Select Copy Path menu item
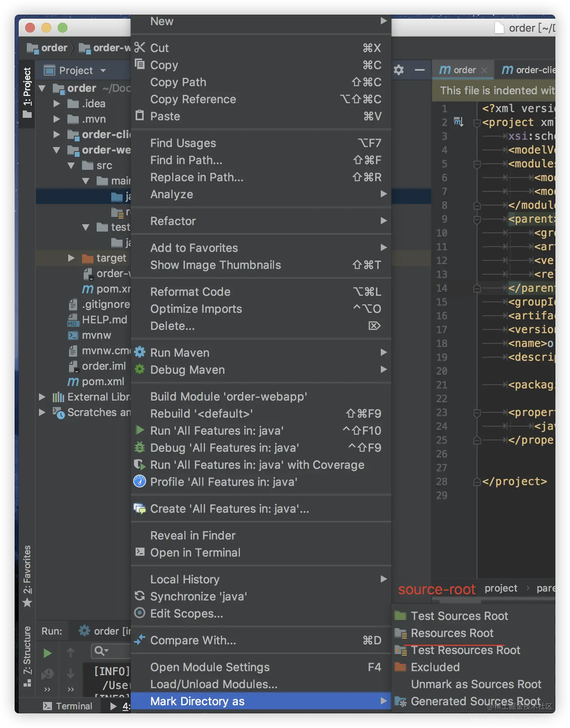This screenshot has width=570, height=728. [261, 82]
